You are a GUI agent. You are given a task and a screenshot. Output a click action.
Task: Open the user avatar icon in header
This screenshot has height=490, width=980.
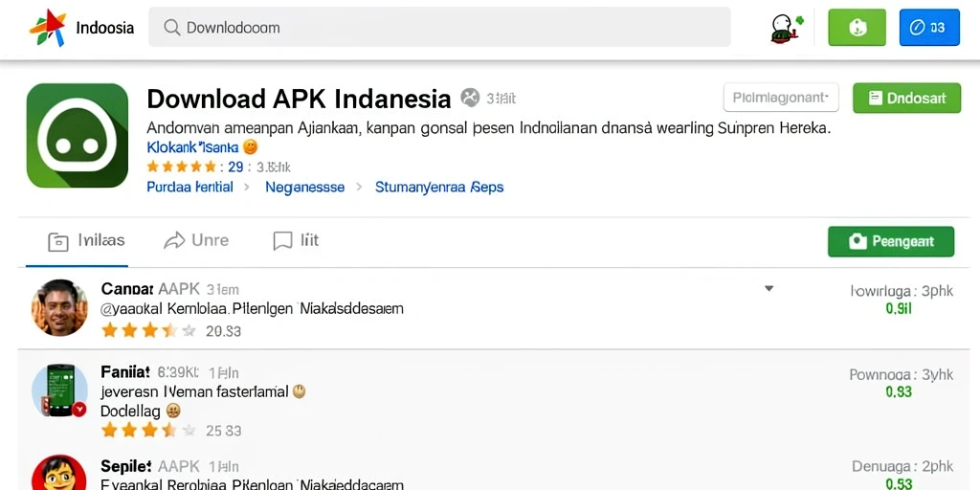(787, 28)
